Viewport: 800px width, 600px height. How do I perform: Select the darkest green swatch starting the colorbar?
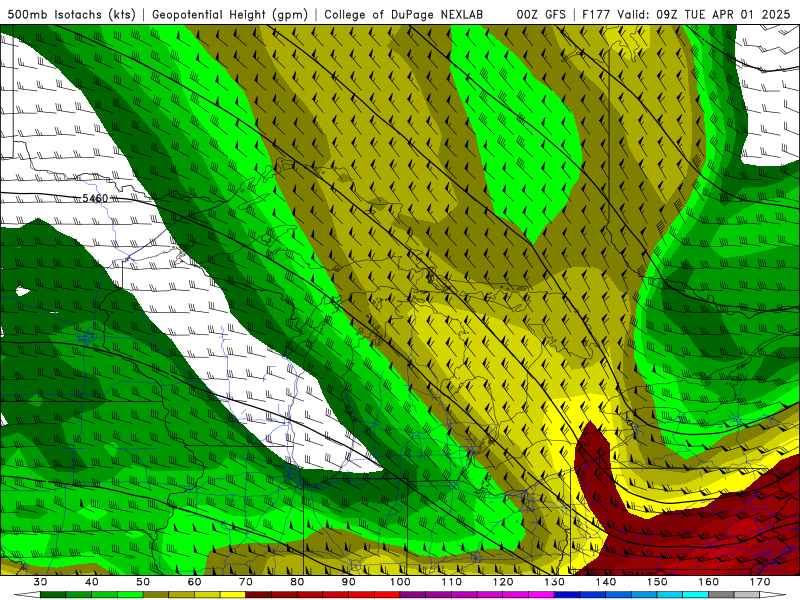(x=53, y=595)
